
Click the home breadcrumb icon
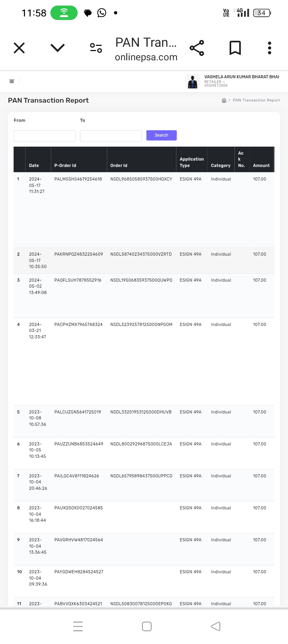point(224,100)
